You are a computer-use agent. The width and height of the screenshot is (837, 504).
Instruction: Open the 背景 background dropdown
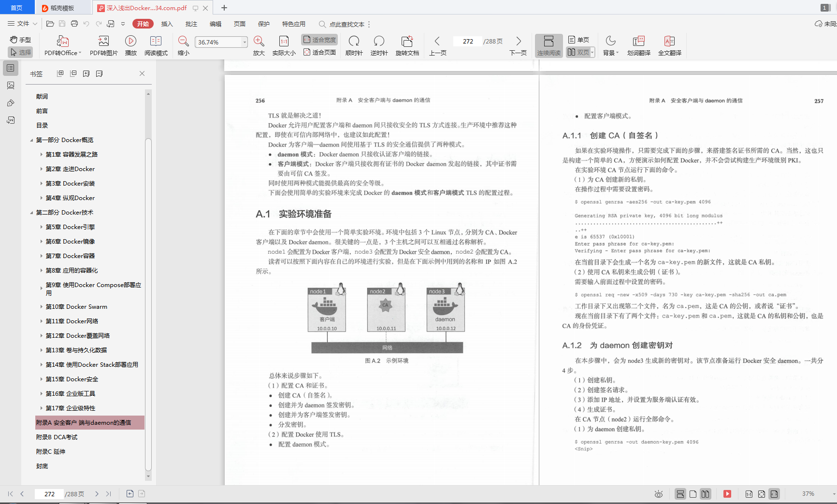(610, 46)
